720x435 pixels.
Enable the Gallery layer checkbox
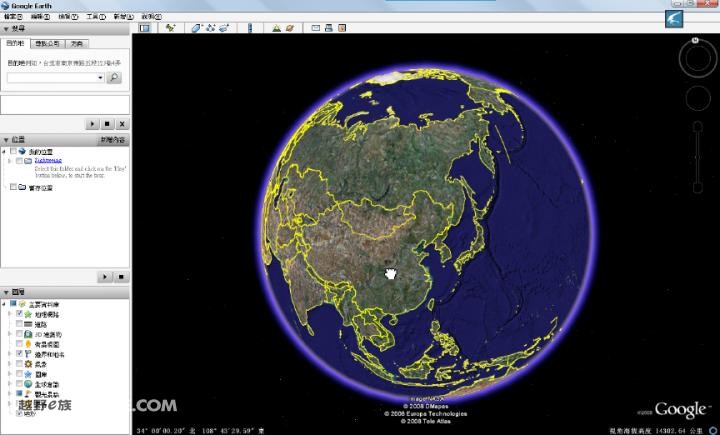19,374
